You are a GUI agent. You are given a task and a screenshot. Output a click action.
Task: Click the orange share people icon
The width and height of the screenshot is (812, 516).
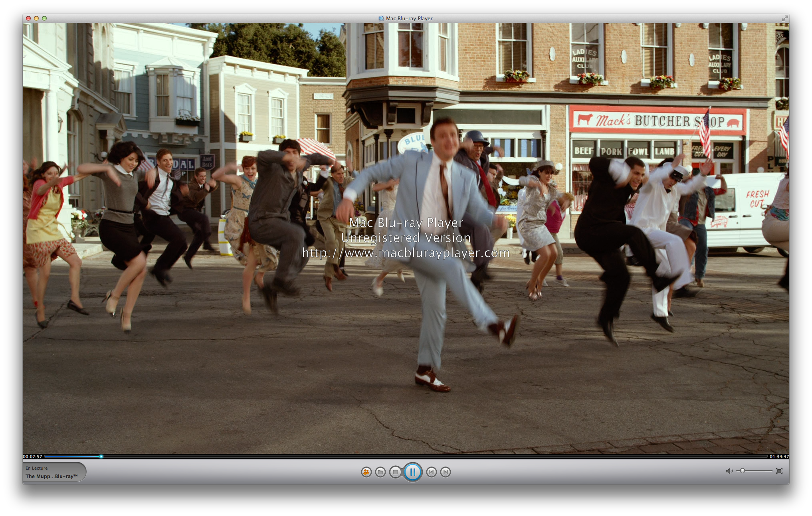click(x=366, y=472)
